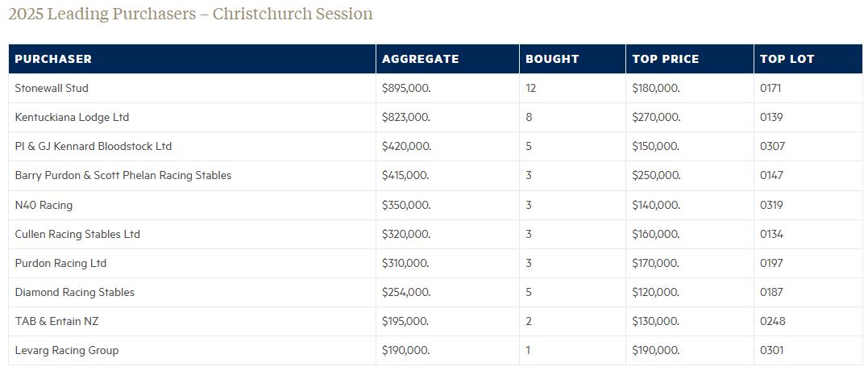Viewport: 868px width, 371px height.
Task: Click the BOUGHT column header
Action: pyautogui.click(x=552, y=59)
